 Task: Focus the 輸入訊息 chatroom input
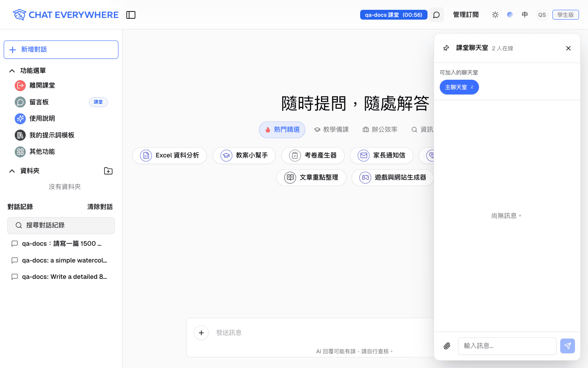click(x=507, y=346)
